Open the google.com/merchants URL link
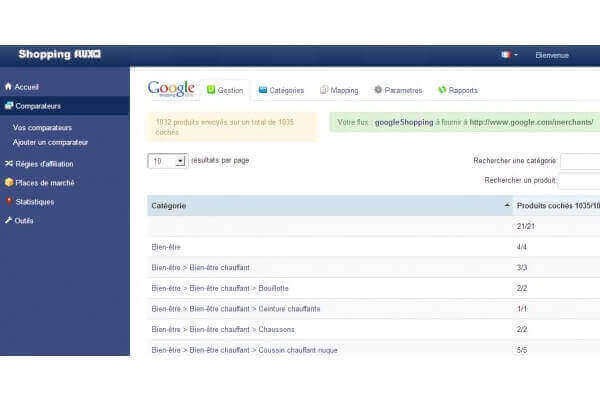Image resolution: width=600 pixels, height=400 pixels. [532, 122]
